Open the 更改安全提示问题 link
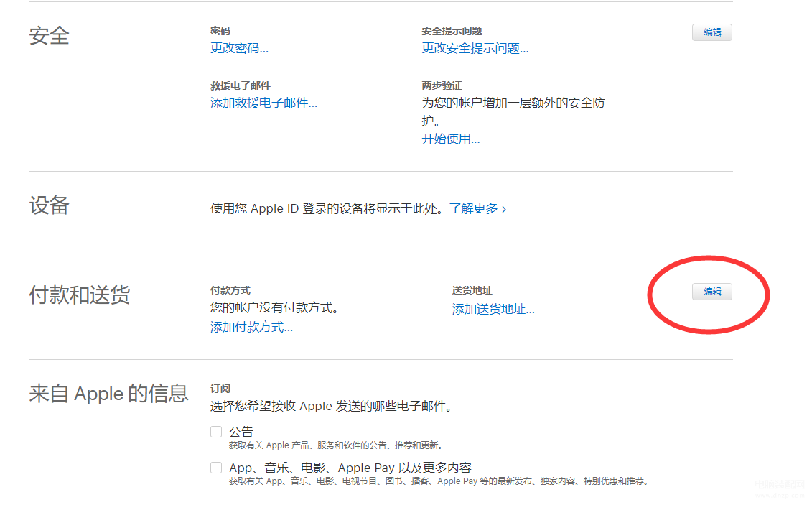 click(x=475, y=48)
